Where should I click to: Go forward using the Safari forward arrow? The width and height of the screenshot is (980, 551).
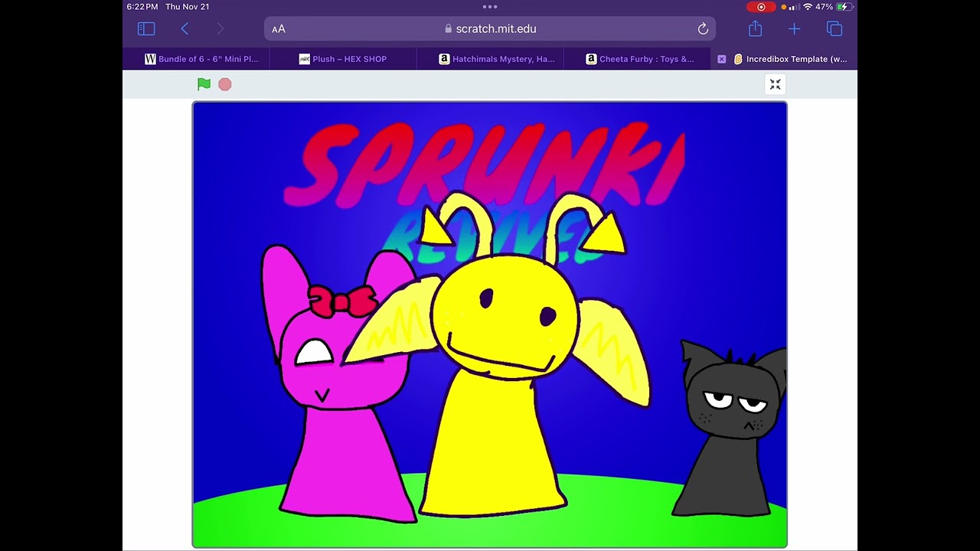click(x=220, y=29)
